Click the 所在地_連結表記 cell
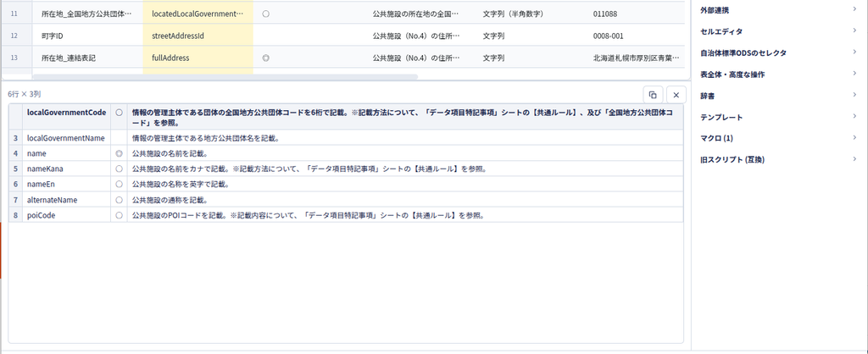 pyautogui.click(x=87, y=58)
